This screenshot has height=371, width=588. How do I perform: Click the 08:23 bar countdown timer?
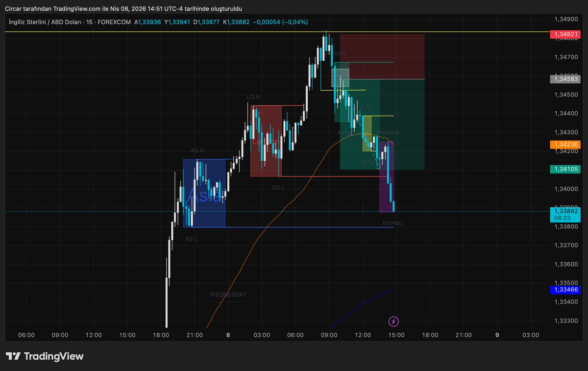pyautogui.click(x=562, y=218)
